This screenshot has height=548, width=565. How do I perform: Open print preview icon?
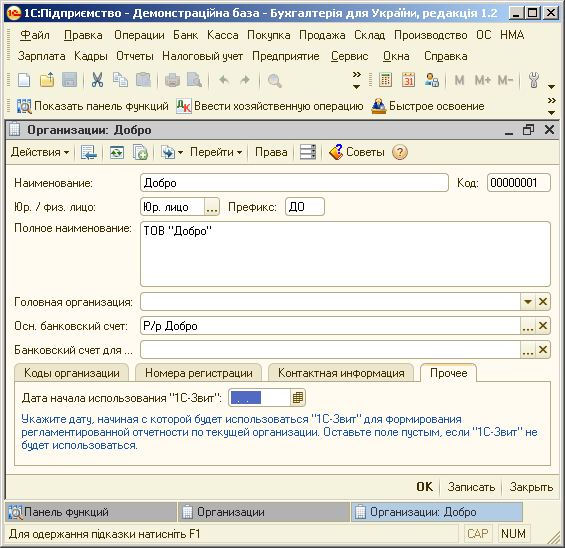pos(195,80)
